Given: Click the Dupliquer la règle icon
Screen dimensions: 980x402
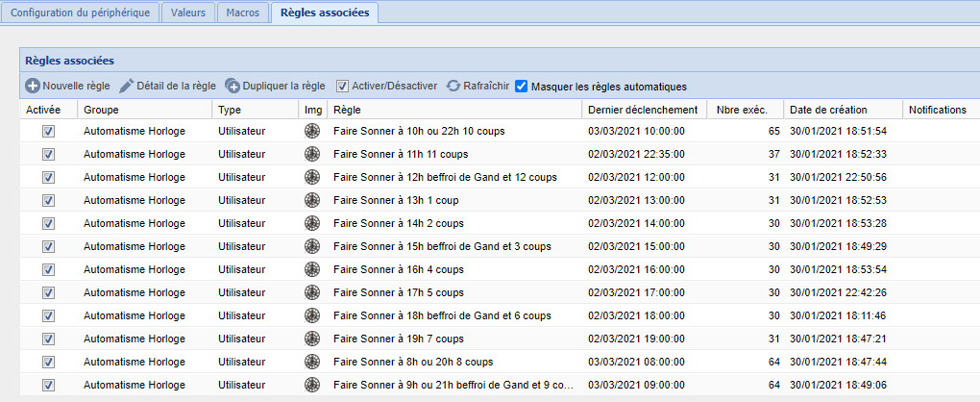Looking at the screenshot, I should click(x=233, y=86).
